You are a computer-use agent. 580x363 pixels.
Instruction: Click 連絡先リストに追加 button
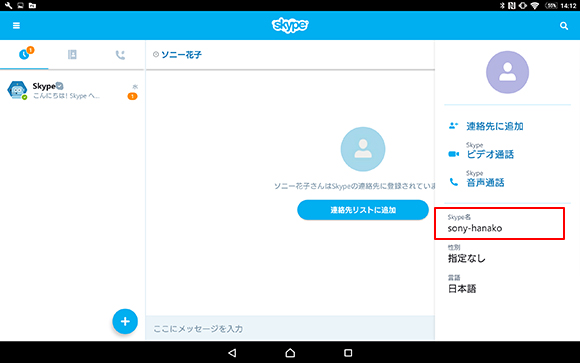(363, 210)
